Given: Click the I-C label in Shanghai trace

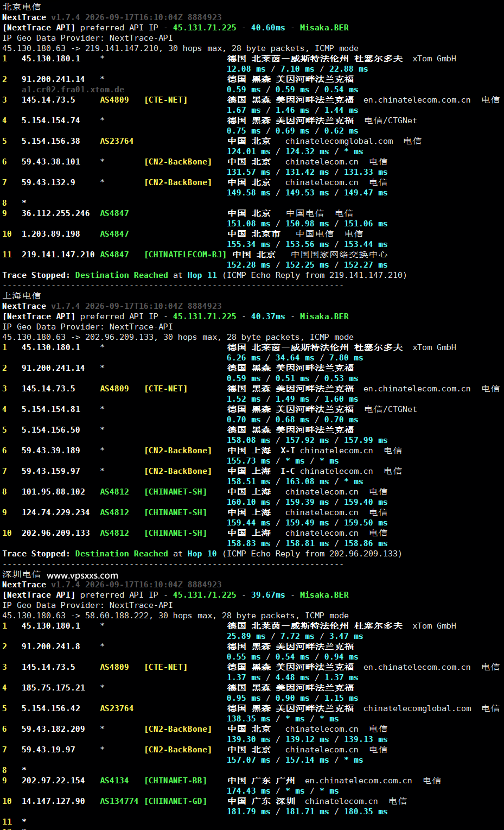Looking at the screenshot, I should coord(288,471).
